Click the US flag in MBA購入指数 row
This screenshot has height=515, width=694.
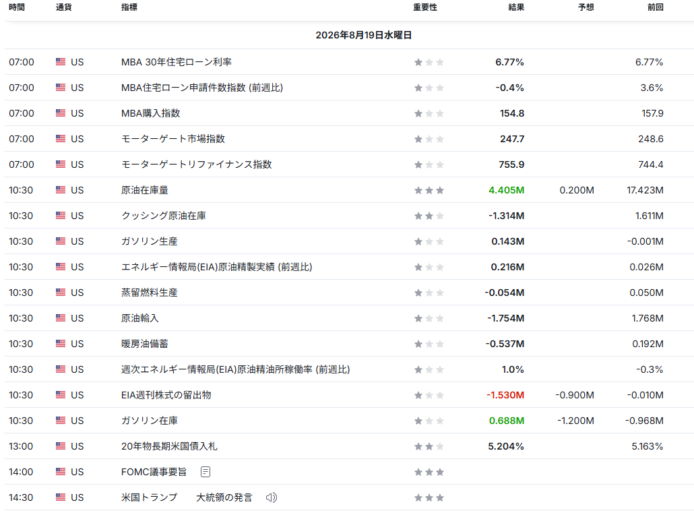pyautogui.click(x=61, y=113)
